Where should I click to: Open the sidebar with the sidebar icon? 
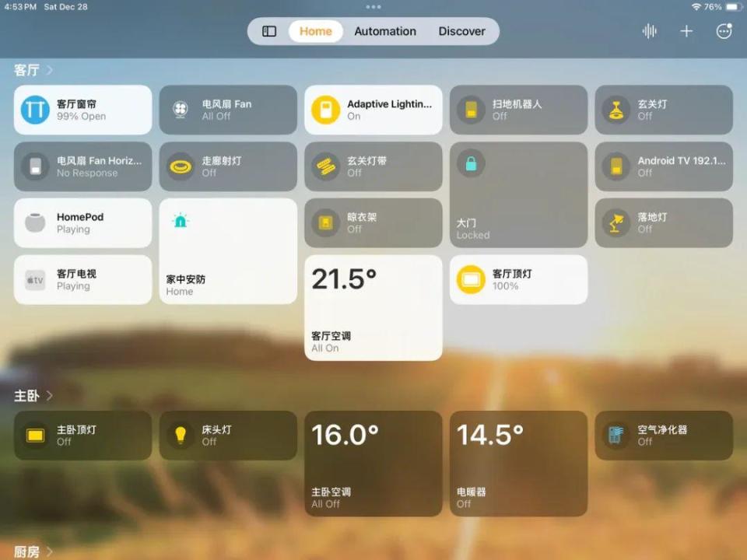click(268, 31)
